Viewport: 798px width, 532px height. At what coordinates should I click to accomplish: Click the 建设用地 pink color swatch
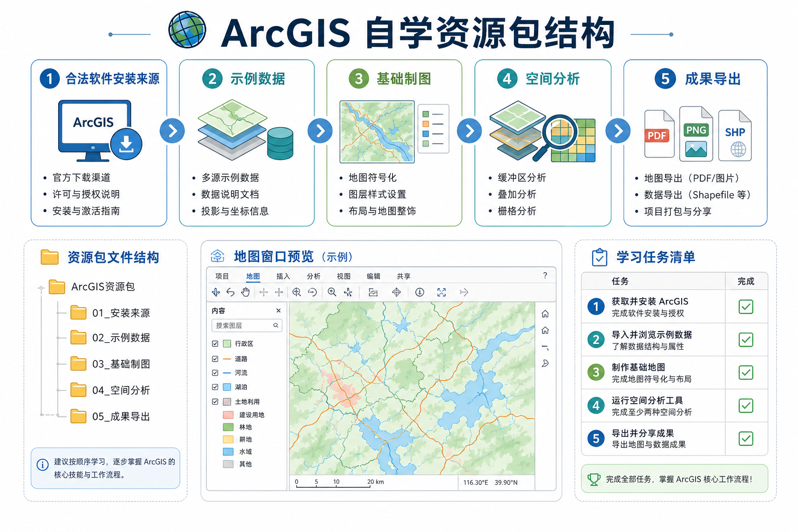click(x=228, y=415)
